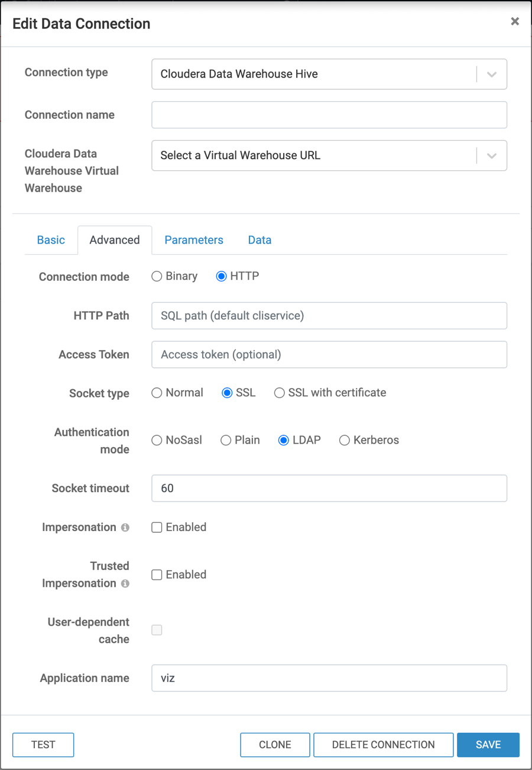Select Kerberos authentication mode

pos(345,441)
